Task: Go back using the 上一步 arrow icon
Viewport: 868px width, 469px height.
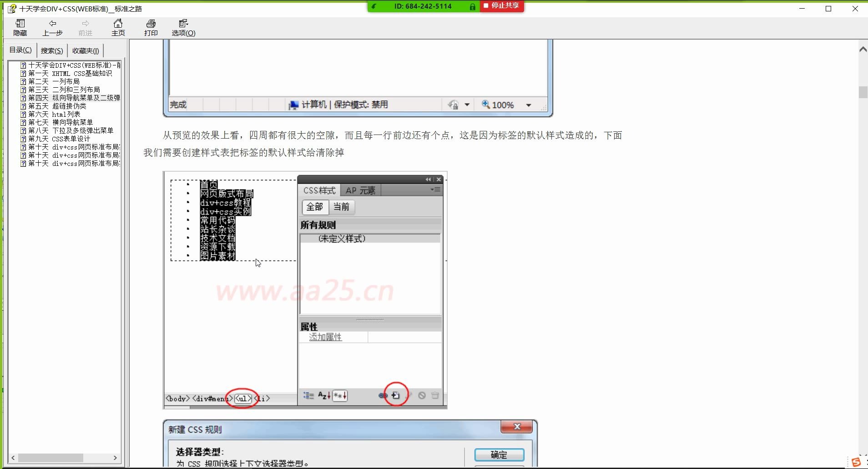Action: click(53, 27)
